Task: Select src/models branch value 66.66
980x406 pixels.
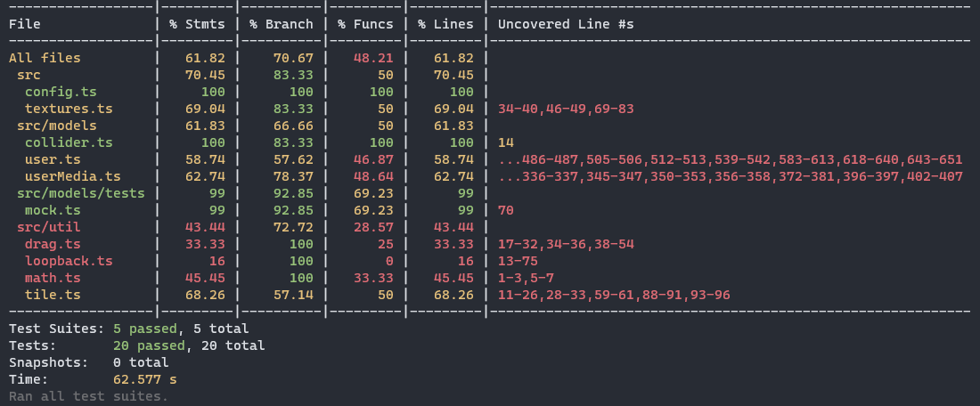Action: [293, 126]
